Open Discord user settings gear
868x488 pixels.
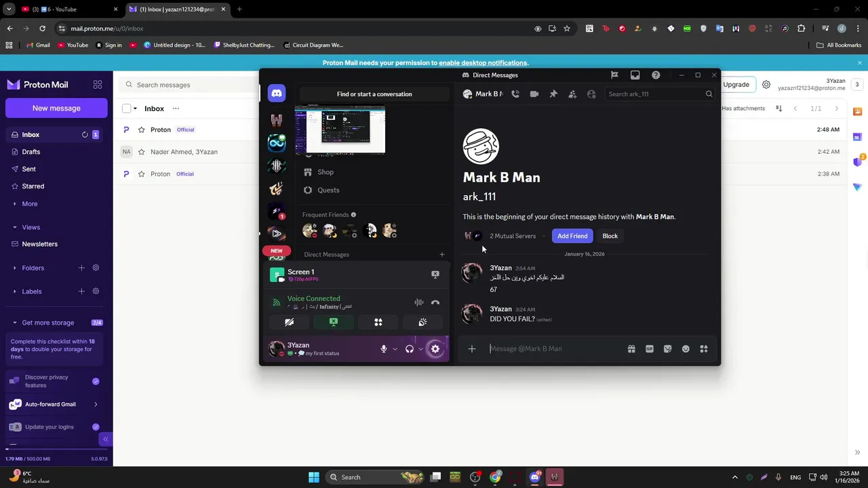click(x=435, y=349)
